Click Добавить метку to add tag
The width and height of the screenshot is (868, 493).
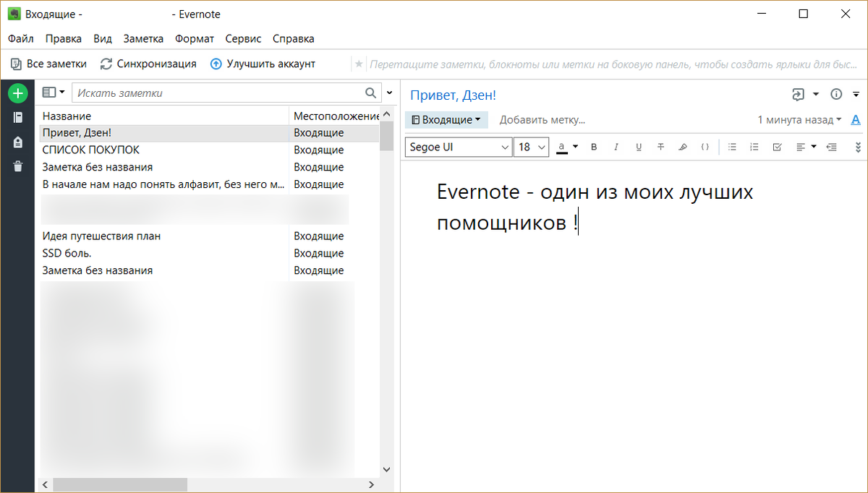point(542,120)
